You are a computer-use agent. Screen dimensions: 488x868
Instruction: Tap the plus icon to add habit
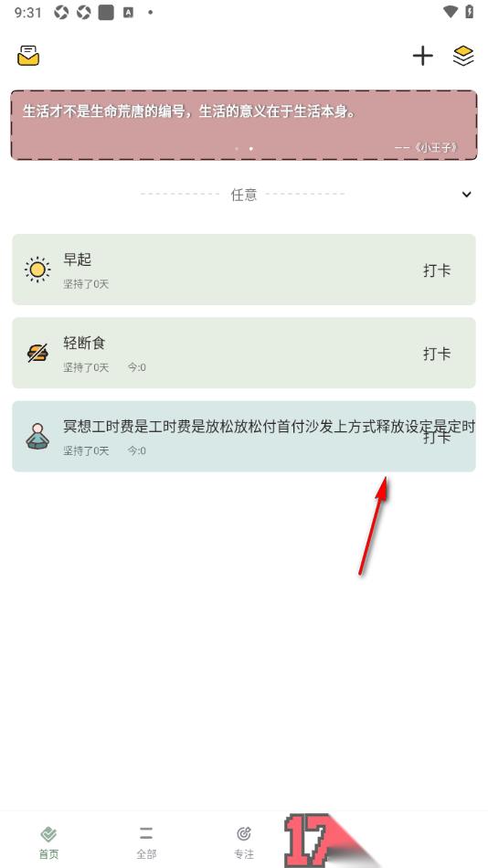click(422, 56)
